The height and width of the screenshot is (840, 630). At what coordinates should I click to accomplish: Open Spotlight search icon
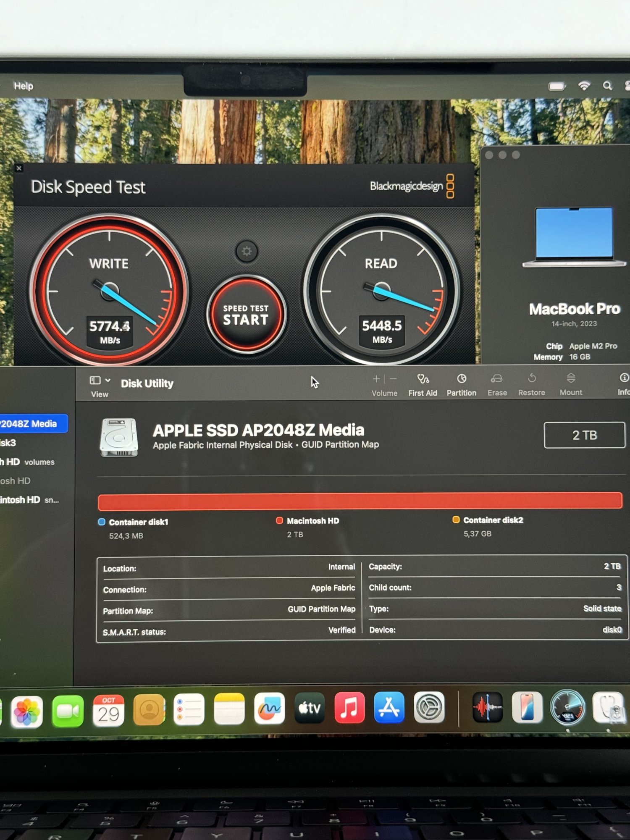pos(607,86)
